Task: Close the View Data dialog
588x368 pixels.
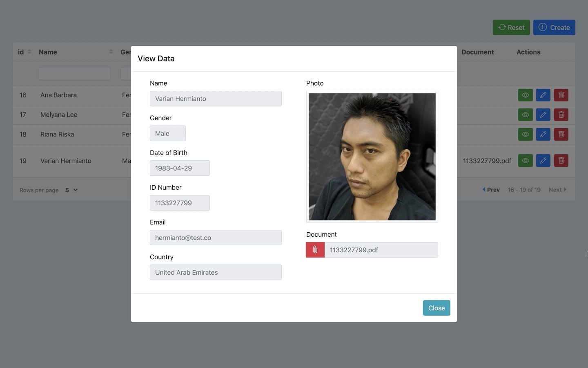Action: [436, 308]
